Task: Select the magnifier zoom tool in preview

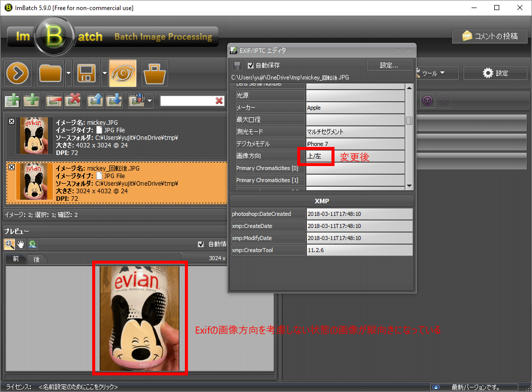Action: click(10, 245)
